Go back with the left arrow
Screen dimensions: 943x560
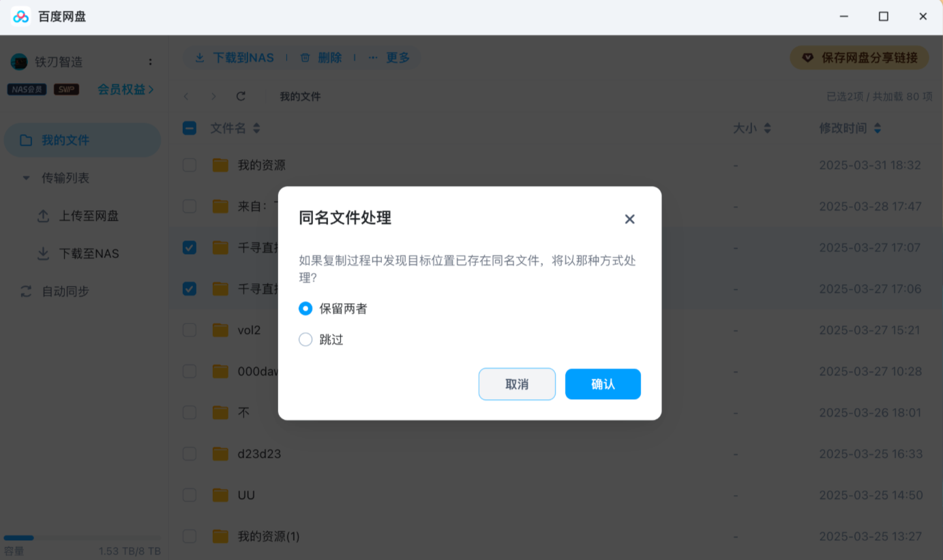186,97
